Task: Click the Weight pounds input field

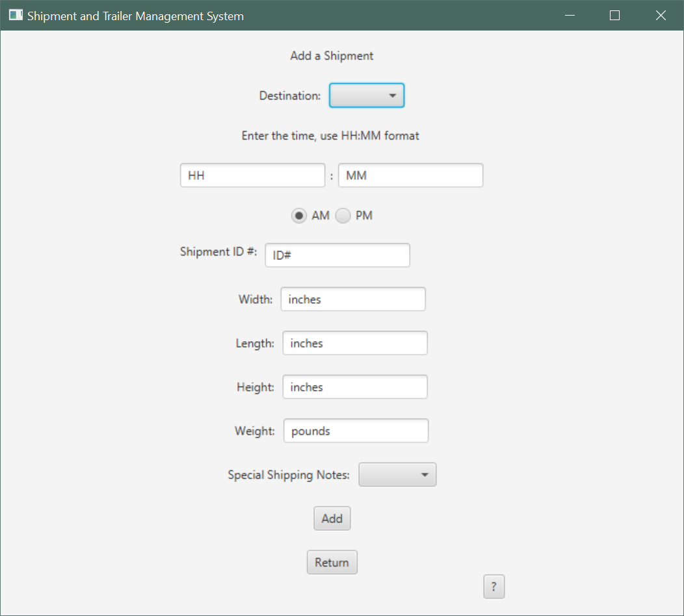Action: click(356, 430)
